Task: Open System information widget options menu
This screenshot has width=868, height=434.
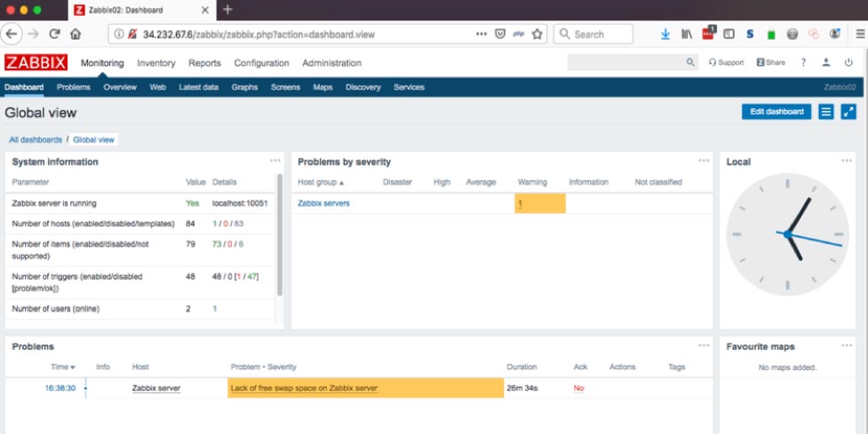Action: (275, 161)
